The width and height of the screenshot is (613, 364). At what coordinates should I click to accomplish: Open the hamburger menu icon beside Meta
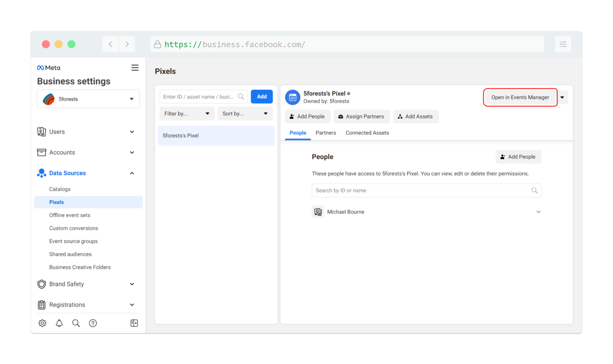click(x=135, y=68)
